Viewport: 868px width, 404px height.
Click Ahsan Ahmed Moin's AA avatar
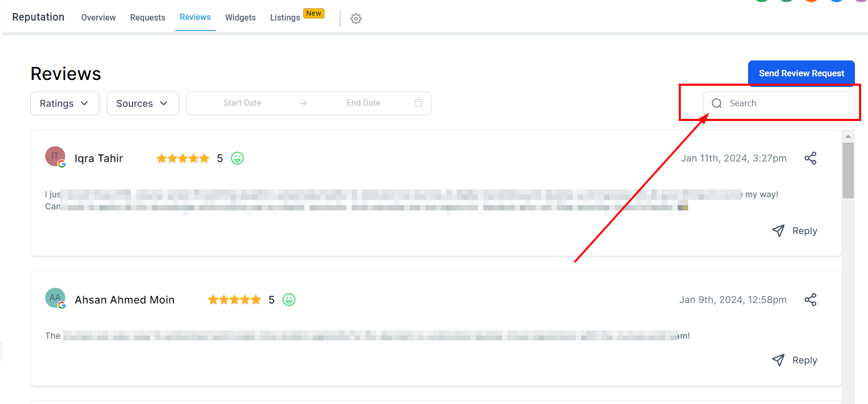pos(55,298)
